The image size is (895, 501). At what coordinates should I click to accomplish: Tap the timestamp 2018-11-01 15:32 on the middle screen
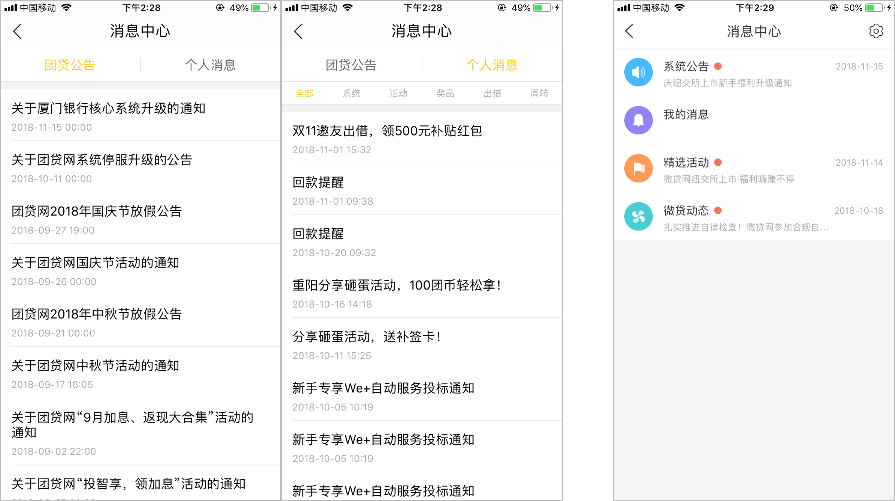point(332,150)
